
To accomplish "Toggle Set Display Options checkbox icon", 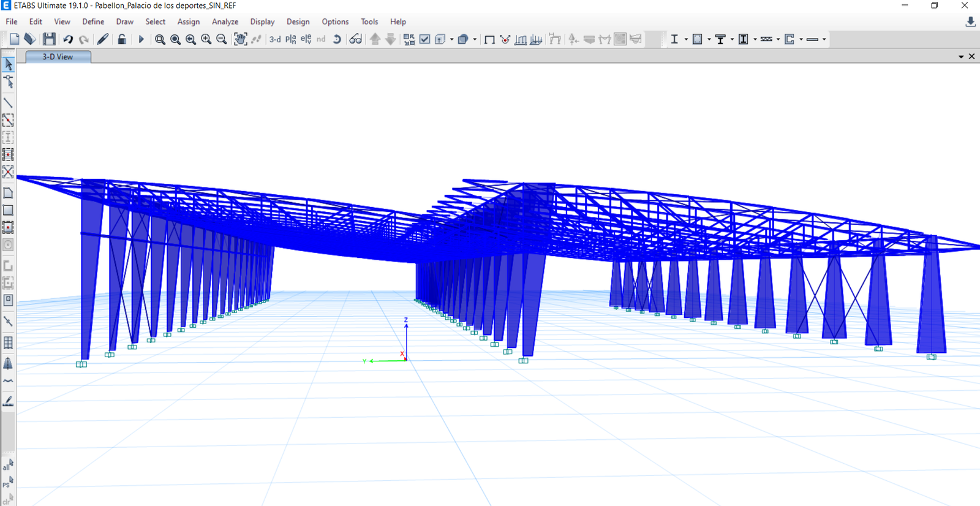I will (424, 39).
